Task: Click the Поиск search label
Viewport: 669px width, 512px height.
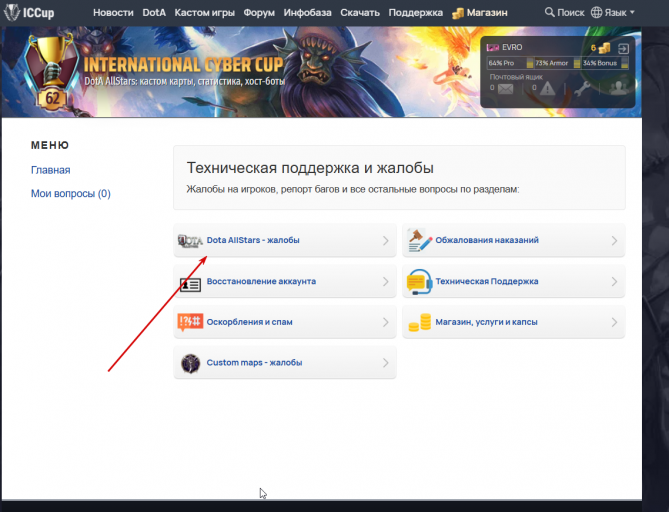Action: [570, 13]
